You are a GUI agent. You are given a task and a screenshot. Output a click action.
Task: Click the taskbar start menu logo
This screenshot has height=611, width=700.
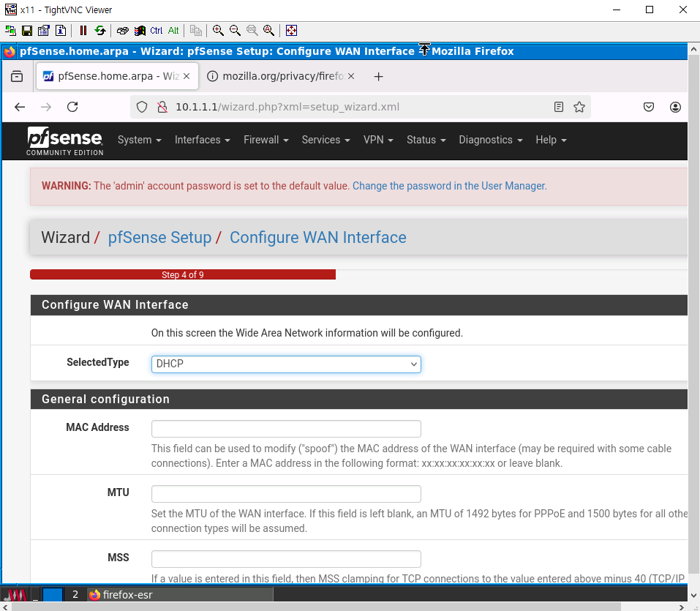(x=15, y=595)
